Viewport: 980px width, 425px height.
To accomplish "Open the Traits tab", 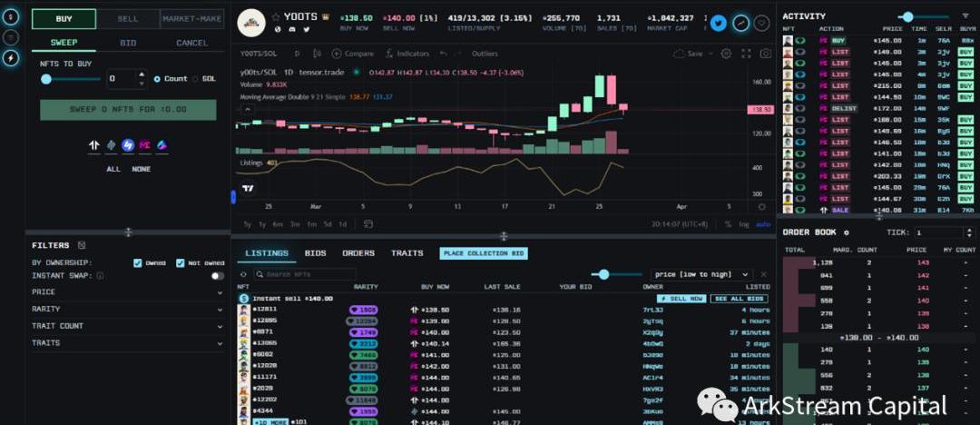I will (x=407, y=253).
